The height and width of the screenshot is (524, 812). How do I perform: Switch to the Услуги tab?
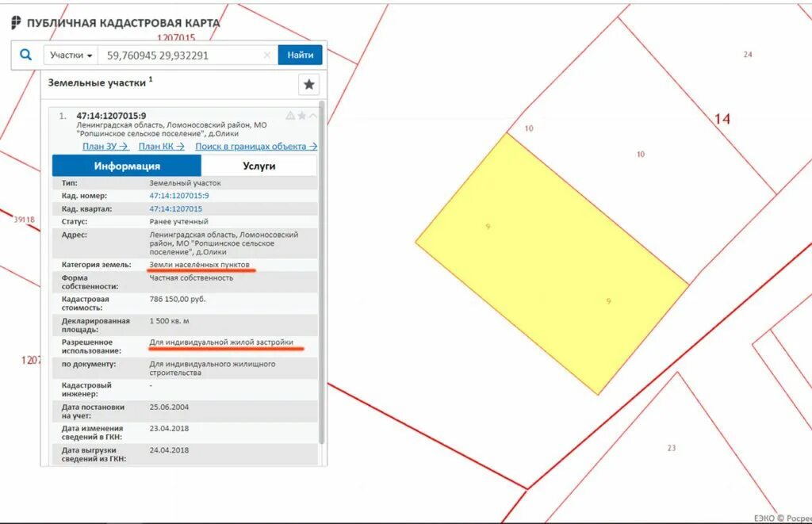pos(259,166)
